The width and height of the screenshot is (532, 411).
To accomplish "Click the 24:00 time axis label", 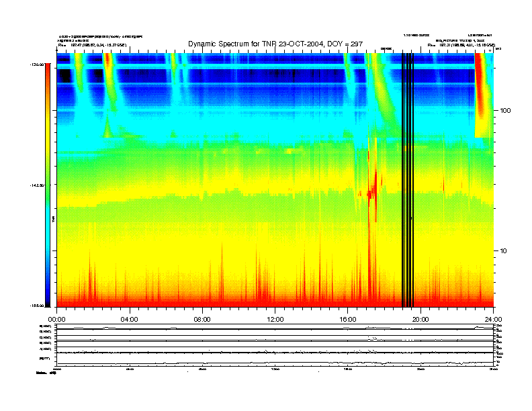I will (x=493, y=320).
